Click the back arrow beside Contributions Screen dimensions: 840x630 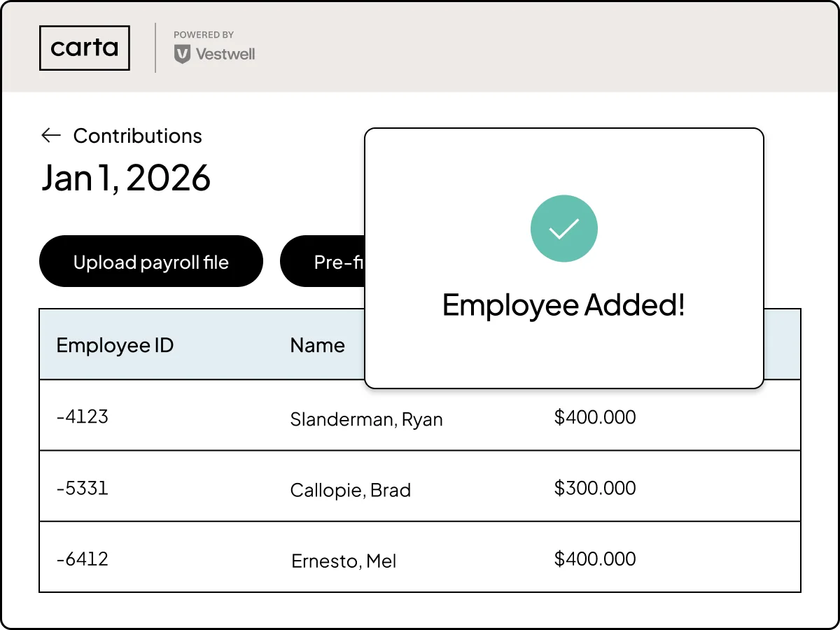tap(51, 136)
